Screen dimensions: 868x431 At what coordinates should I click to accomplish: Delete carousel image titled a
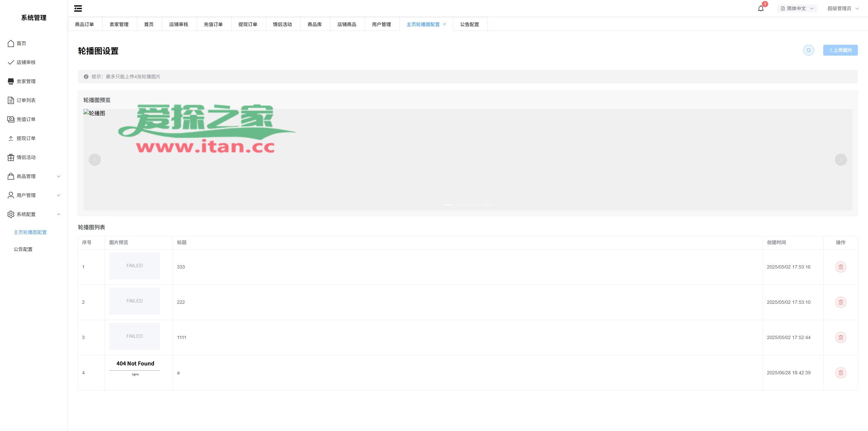tap(841, 373)
